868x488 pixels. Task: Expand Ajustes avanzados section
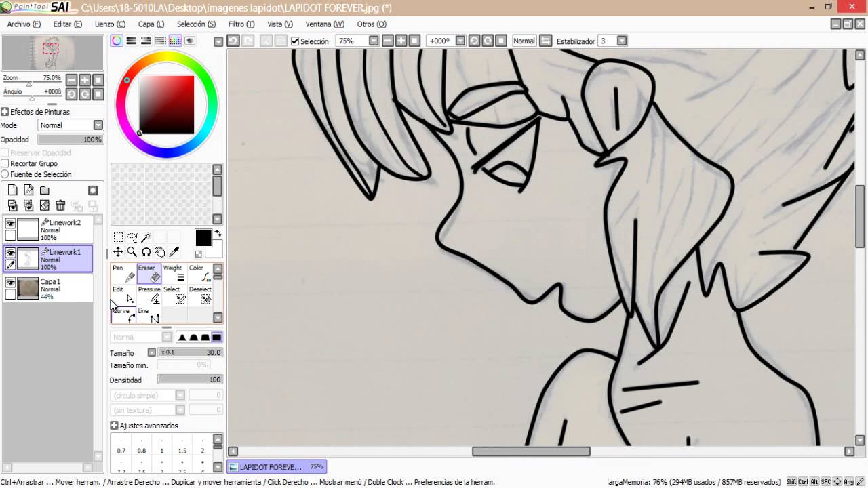click(x=114, y=426)
